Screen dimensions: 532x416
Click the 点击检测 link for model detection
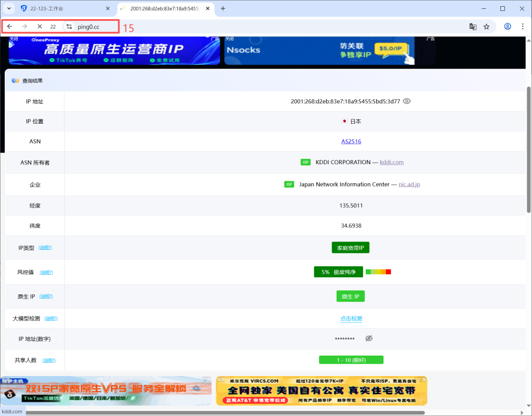click(351, 318)
